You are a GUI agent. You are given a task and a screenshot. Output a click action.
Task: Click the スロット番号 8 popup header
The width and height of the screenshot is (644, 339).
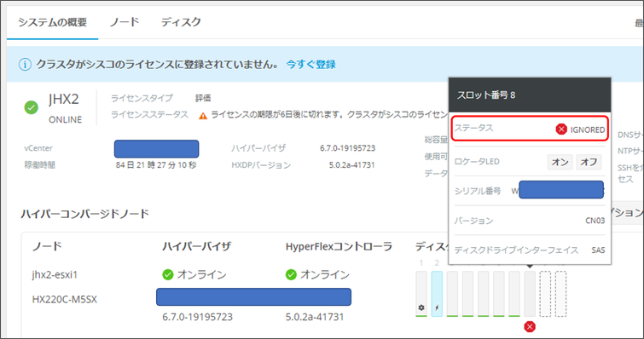click(x=530, y=95)
